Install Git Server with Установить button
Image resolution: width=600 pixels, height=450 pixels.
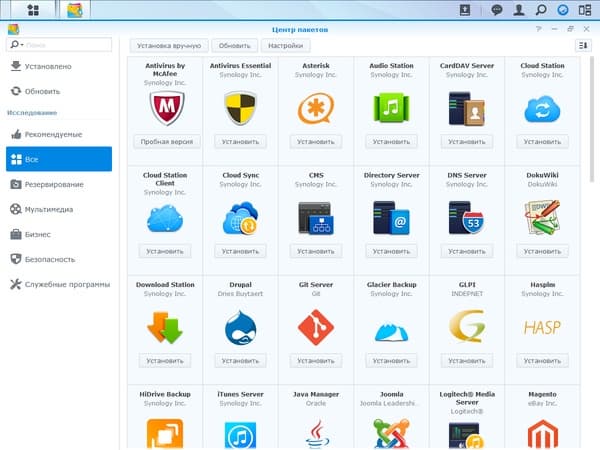[x=316, y=360]
